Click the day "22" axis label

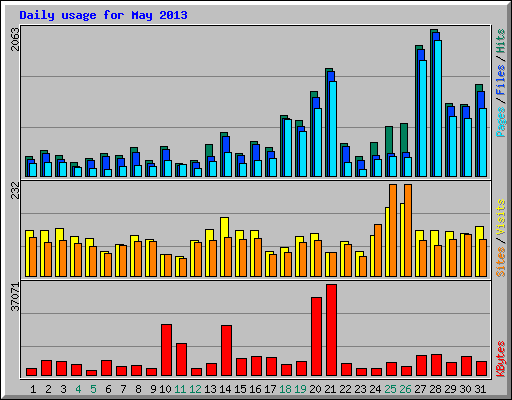[345, 389]
